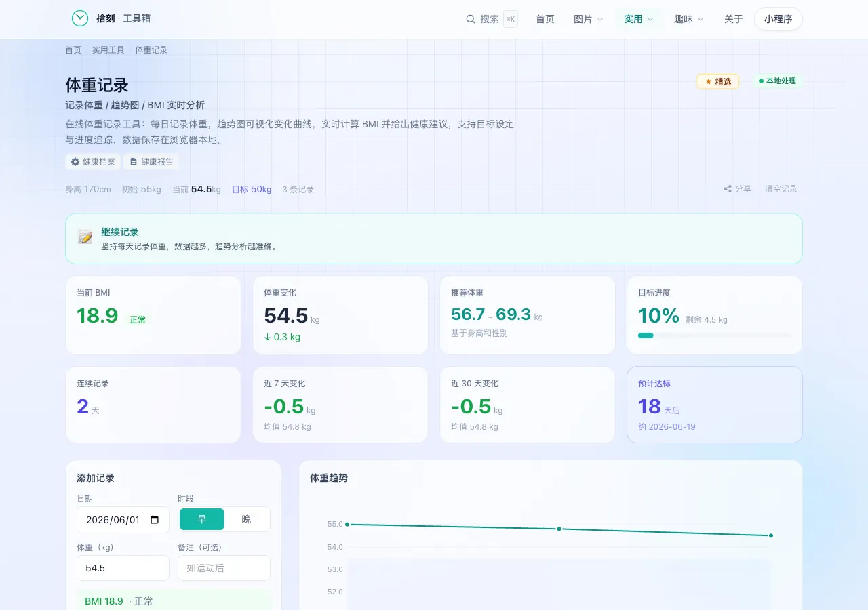Click the BMI 18.9 · 正常 result line

(174, 601)
